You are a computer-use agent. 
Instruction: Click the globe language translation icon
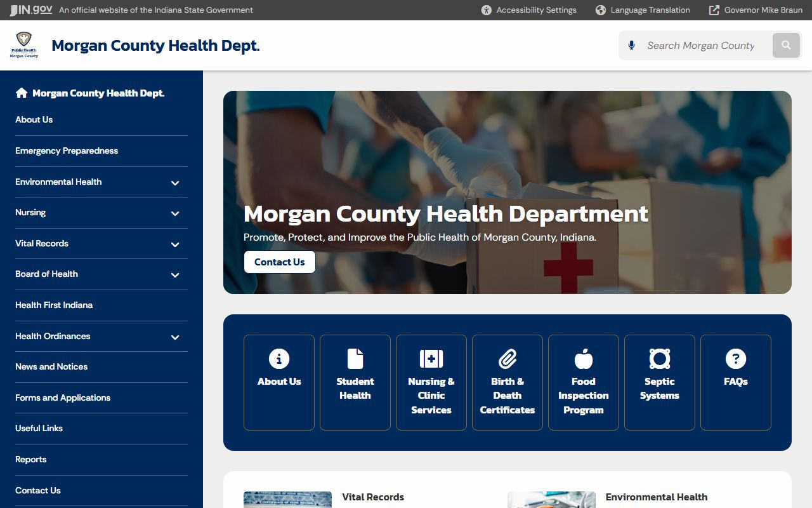601,10
